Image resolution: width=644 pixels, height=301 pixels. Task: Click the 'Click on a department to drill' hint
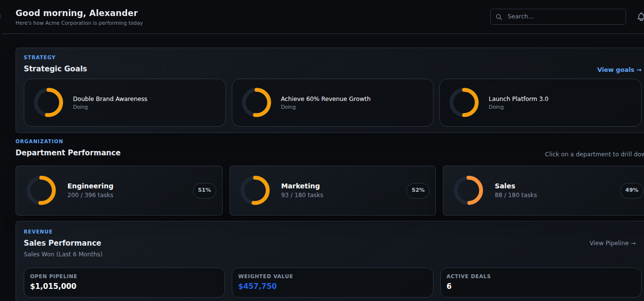pos(595,154)
